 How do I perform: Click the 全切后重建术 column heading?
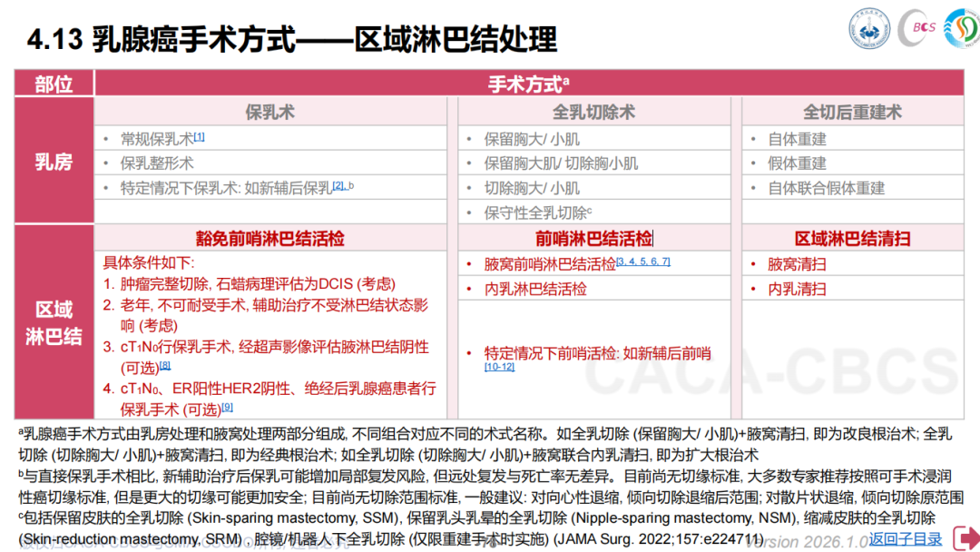(x=852, y=113)
